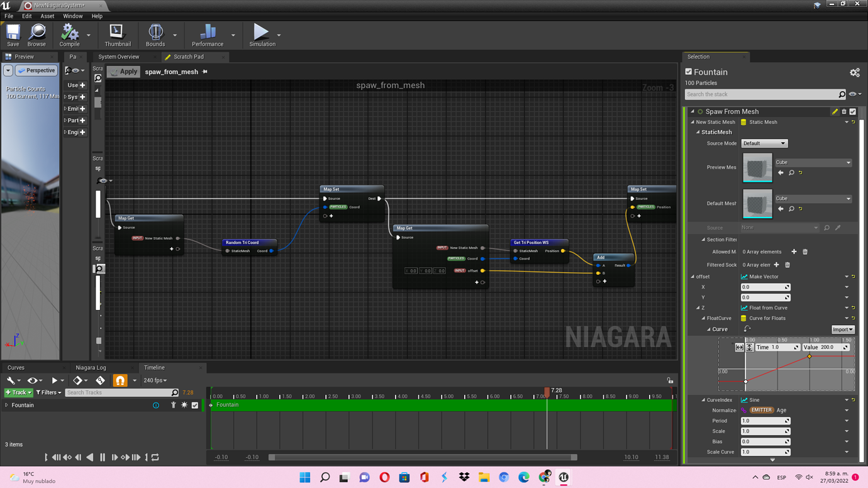868x488 pixels.
Task: Open the Window menu
Action: coord(73,16)
